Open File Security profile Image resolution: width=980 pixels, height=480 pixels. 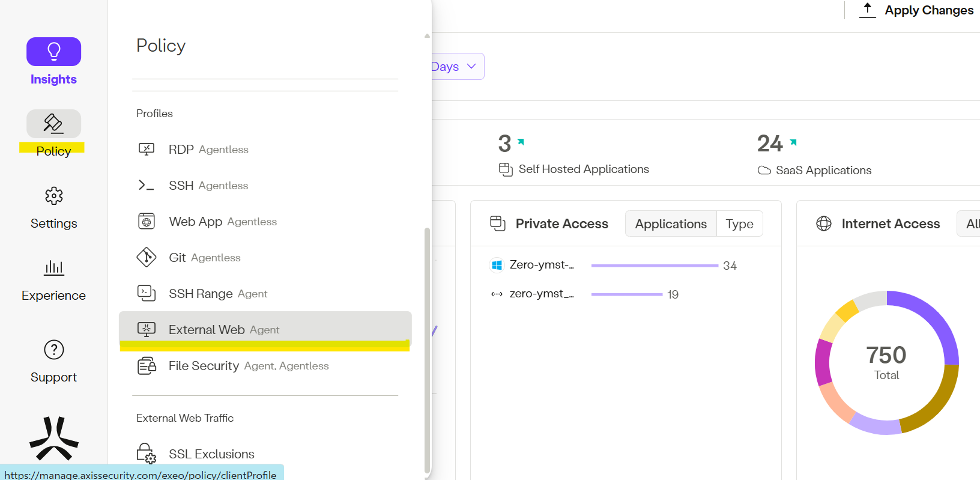click(x=248, y=366)
